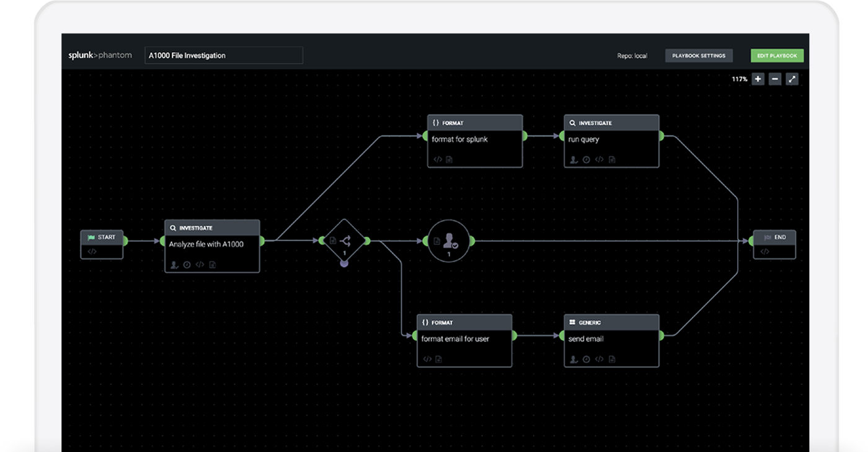Image resolution: width=868 pixels, height=452 pixels.
Task: Click clock icon on send email block
Action: tap(587, 359)
